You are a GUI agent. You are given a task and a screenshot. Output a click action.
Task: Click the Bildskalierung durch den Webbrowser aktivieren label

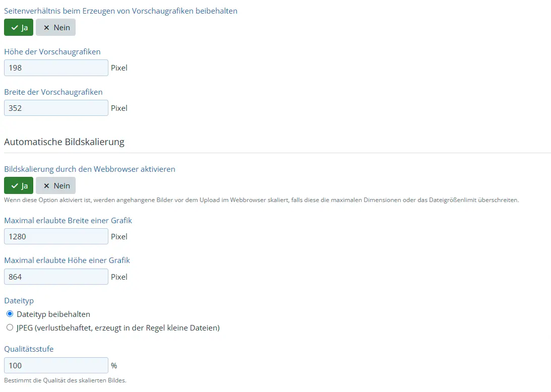(x=90, y=169)
